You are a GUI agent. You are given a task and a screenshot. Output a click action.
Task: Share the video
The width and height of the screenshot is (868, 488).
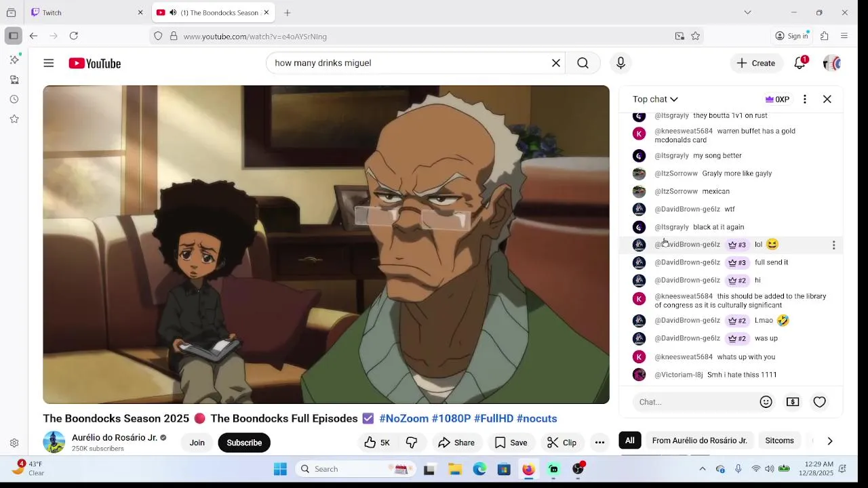(456, 443)
